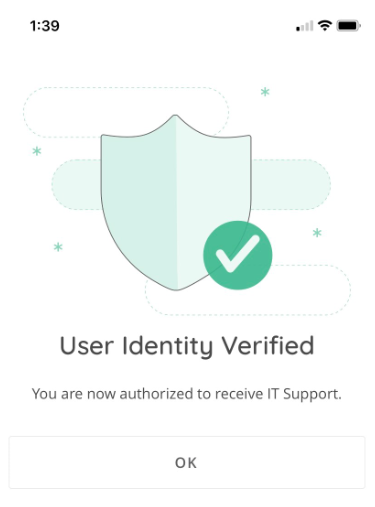Click the word 'authorized' in the message
The height and width of the screenshot is (507, 375).
coord(156,394)
